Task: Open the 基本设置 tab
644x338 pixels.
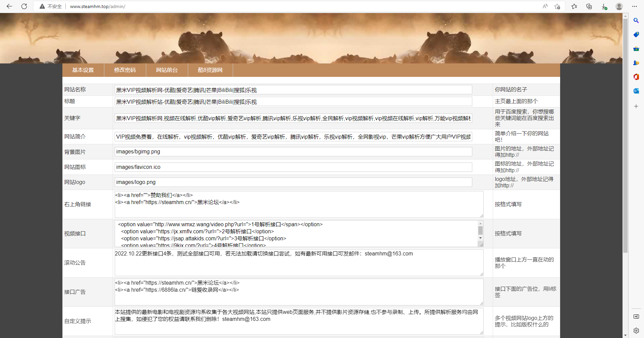Action: (83, 70)
